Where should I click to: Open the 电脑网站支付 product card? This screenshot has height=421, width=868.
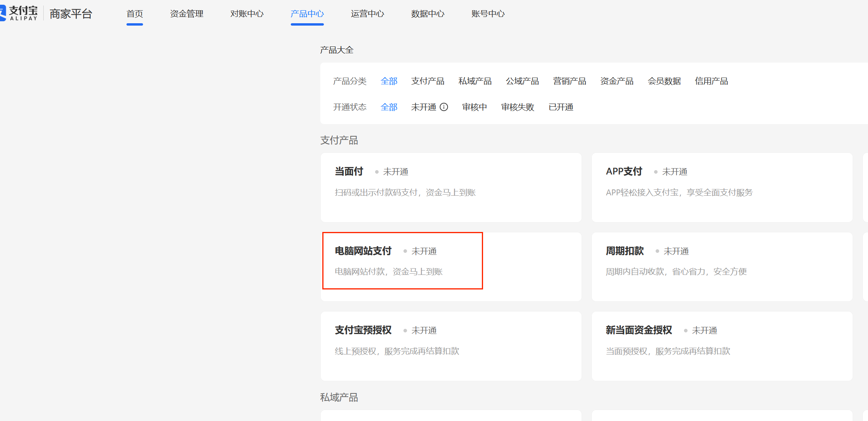coord(451,267)
